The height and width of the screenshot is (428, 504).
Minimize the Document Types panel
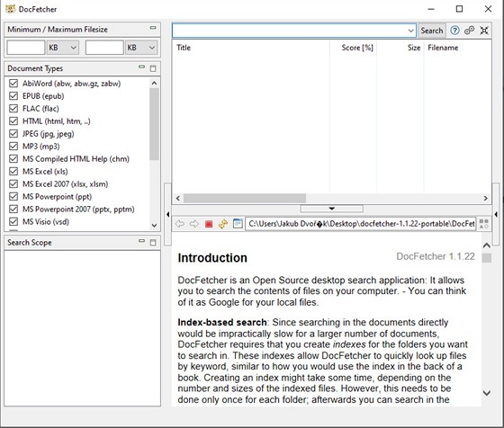coord(141,67)
